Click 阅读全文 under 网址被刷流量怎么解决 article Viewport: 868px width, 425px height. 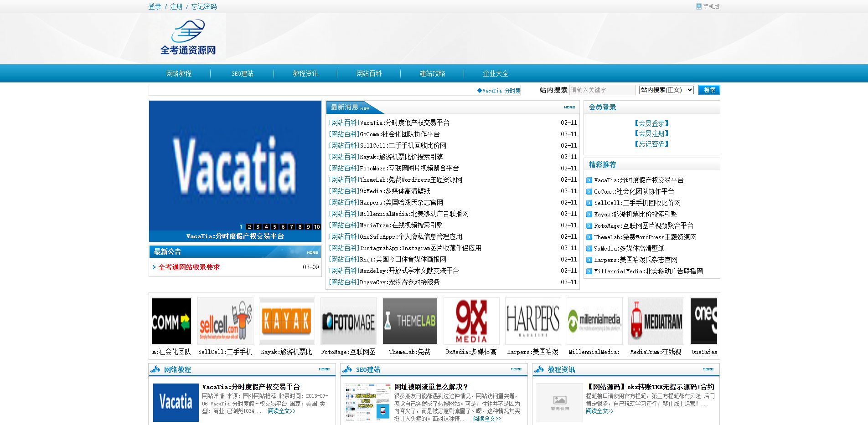(x=486, y=419)
